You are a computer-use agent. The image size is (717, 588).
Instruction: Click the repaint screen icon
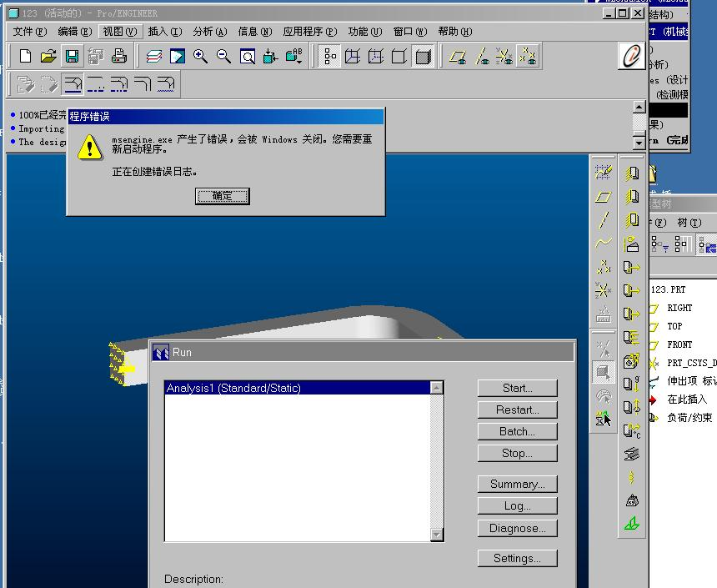coord(178,56)
